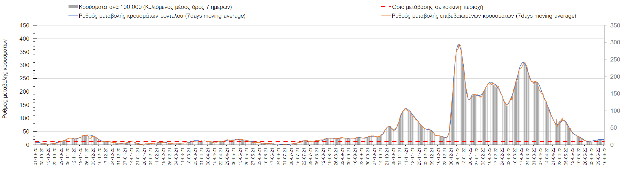Image resolution: width=644 pixels, height=172 pixels.
Task: Select the 17-03-22 date label
Action: pos(521,156)
